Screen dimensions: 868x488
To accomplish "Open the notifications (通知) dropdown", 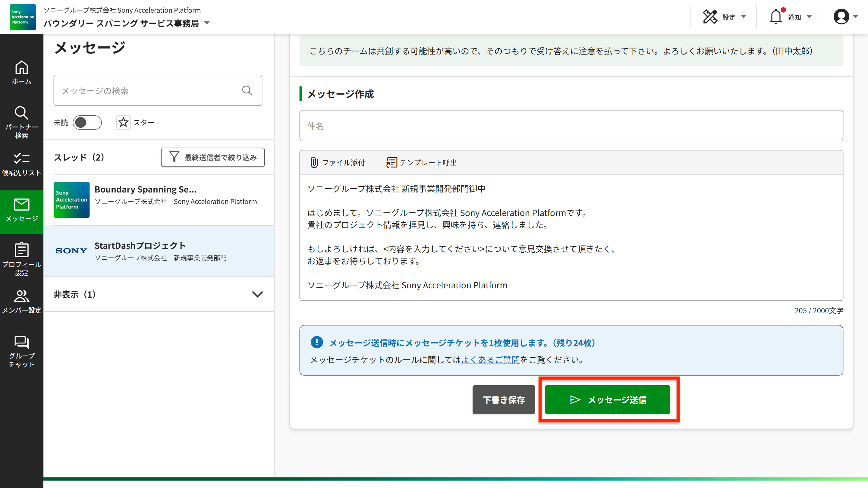I will coord(791,17).
